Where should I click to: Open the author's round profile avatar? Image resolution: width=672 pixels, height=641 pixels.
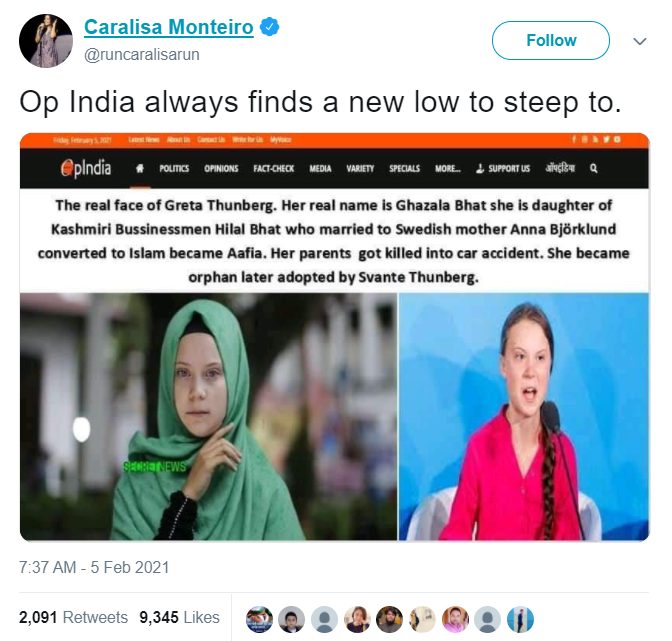[x=46, y=41]
